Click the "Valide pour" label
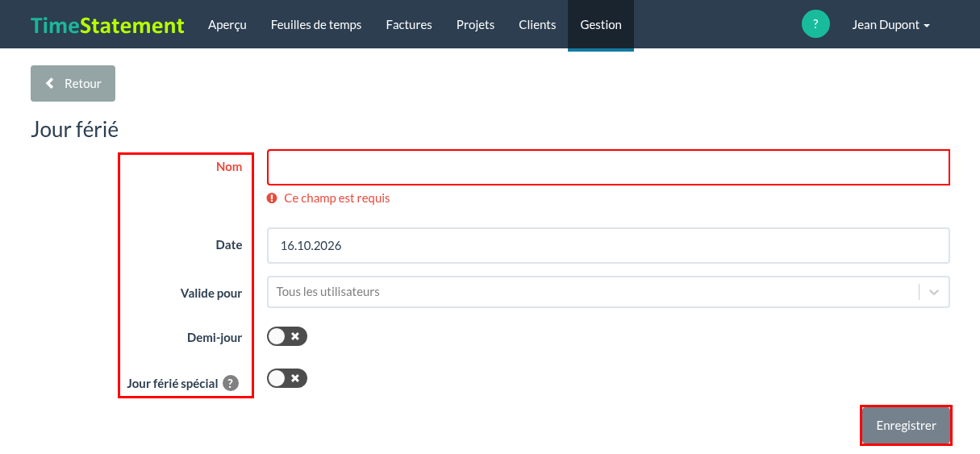The height and width of the screenshot is (454, 980). [211, 294]
